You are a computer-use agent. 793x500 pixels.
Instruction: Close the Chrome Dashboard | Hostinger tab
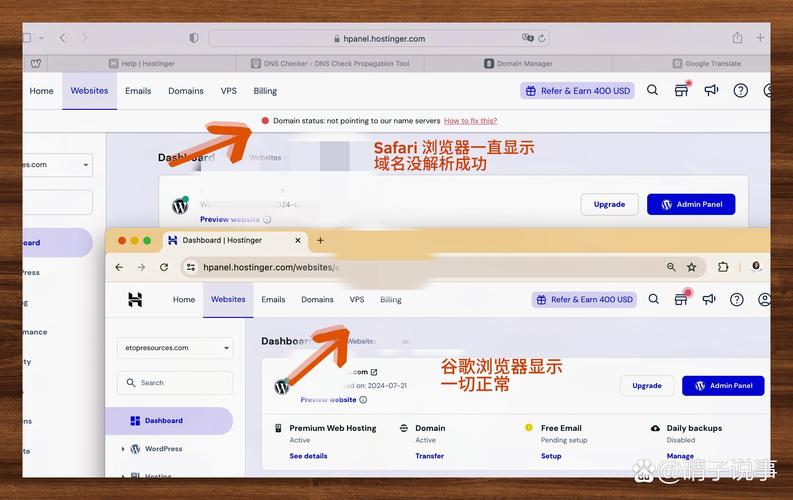[x=298, y=240]
